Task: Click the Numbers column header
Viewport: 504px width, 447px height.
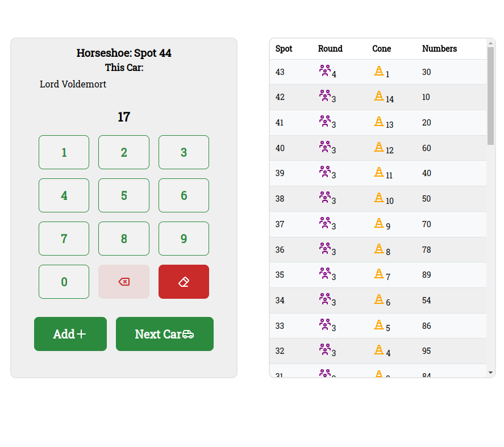Action: click(x=439, y=49)
